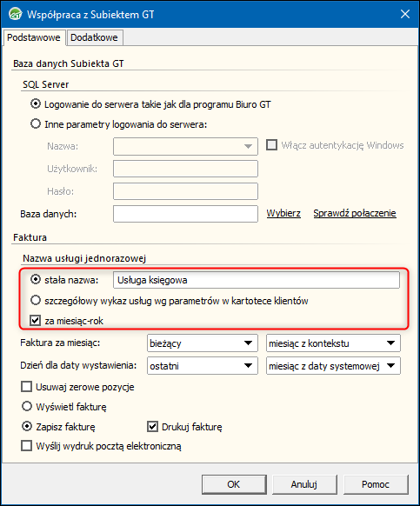Screen dimensions: 420x506
Task: Click the Wybierz link
Action: (283, 213)
